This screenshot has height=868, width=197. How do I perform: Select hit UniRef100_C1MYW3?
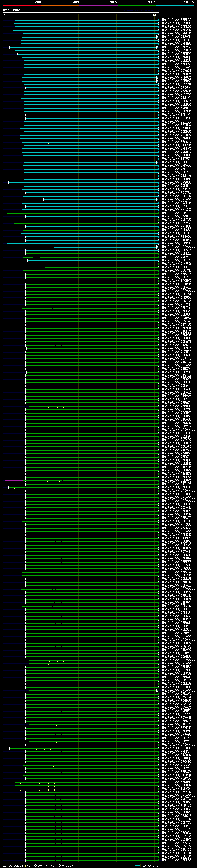(x=177, y=220)
